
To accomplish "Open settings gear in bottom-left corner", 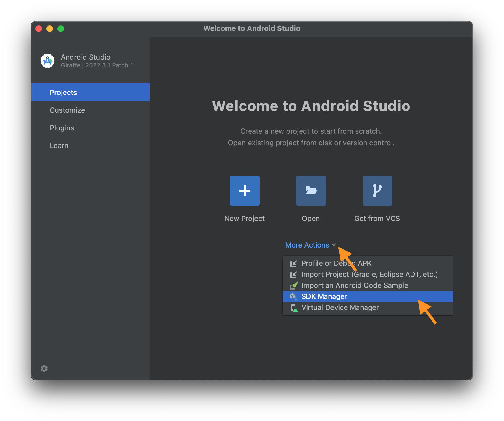I will [44, 369].
